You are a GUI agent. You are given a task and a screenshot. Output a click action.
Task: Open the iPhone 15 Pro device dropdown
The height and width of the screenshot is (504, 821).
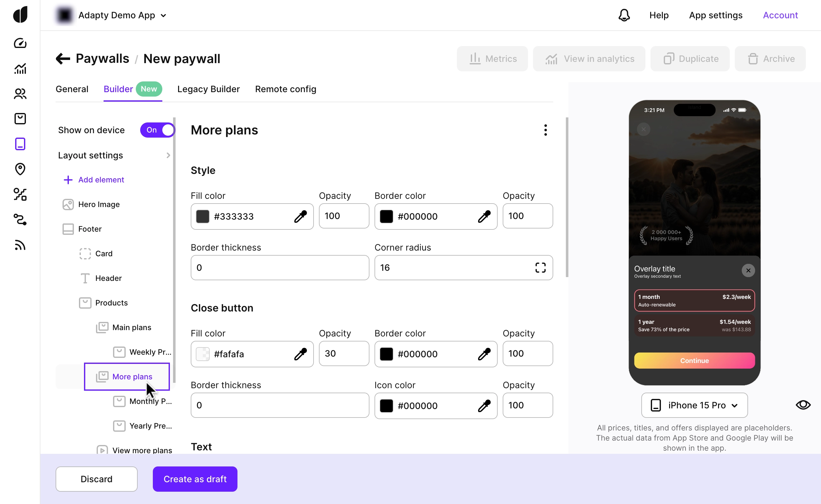[694, 405]
